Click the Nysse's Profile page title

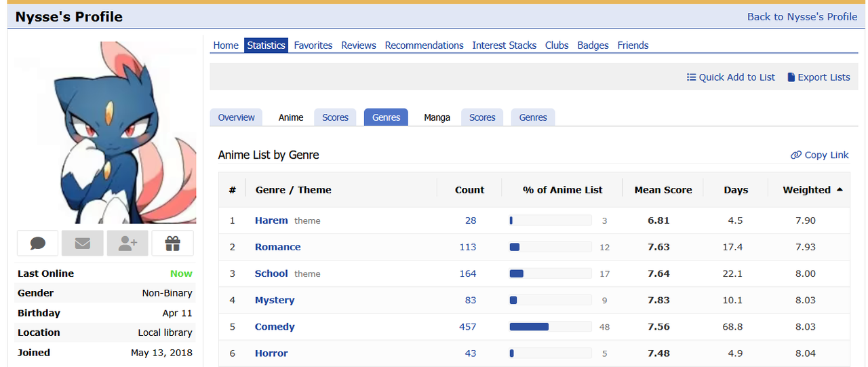click(x=69, y=17)
